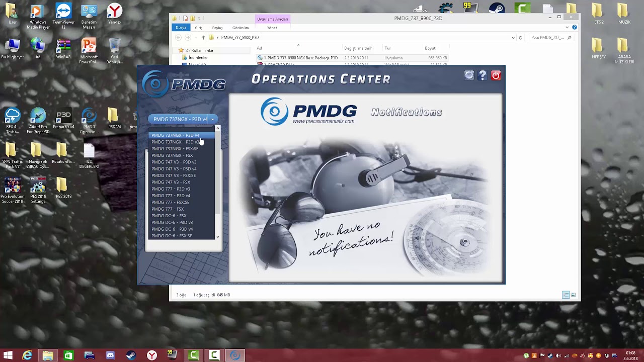The image size is (644, 362).
Task: Click the aircraft list scroll-down arrow
Action: pos(218,237)
